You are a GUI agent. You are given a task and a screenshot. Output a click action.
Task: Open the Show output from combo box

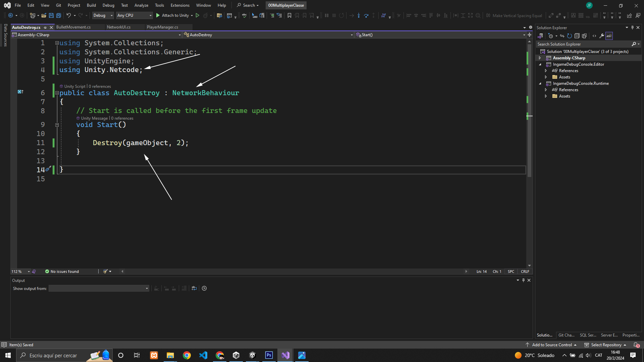pyautogui.click(x=99, y=288)
